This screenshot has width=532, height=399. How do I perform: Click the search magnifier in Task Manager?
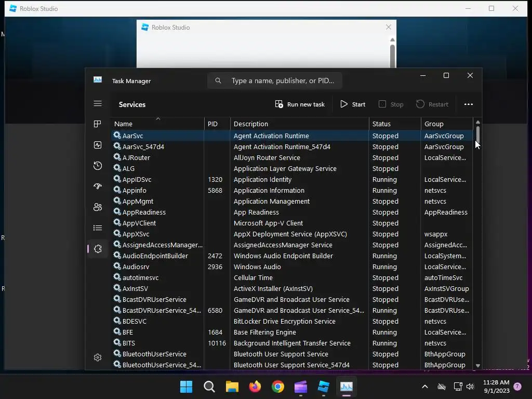218,81
